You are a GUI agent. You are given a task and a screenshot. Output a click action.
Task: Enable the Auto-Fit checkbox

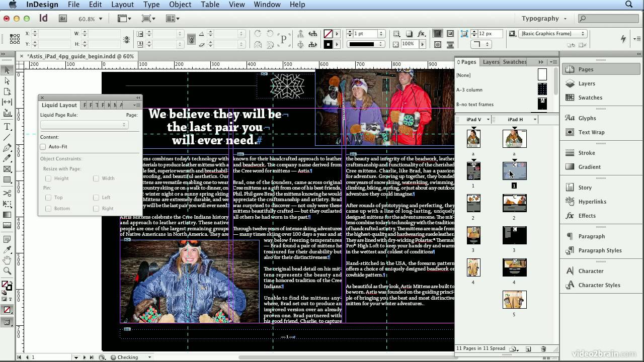(x=43, y=147)
